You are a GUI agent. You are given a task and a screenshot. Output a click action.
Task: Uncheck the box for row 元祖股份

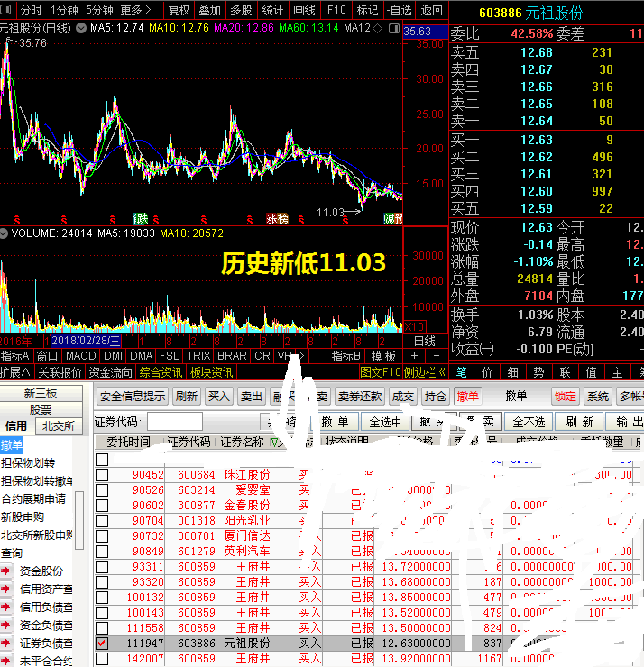point(102,644)
